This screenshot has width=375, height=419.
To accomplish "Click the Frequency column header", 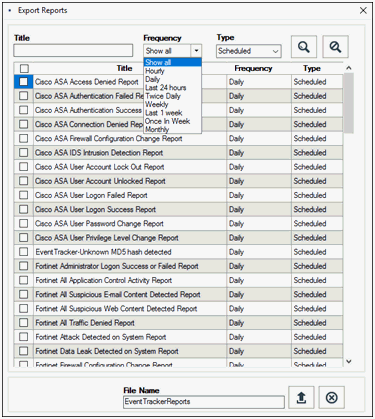I will 253,68.
